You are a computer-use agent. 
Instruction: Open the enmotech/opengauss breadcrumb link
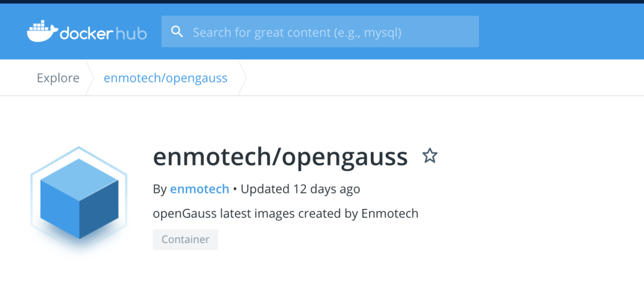coord(165,78)
